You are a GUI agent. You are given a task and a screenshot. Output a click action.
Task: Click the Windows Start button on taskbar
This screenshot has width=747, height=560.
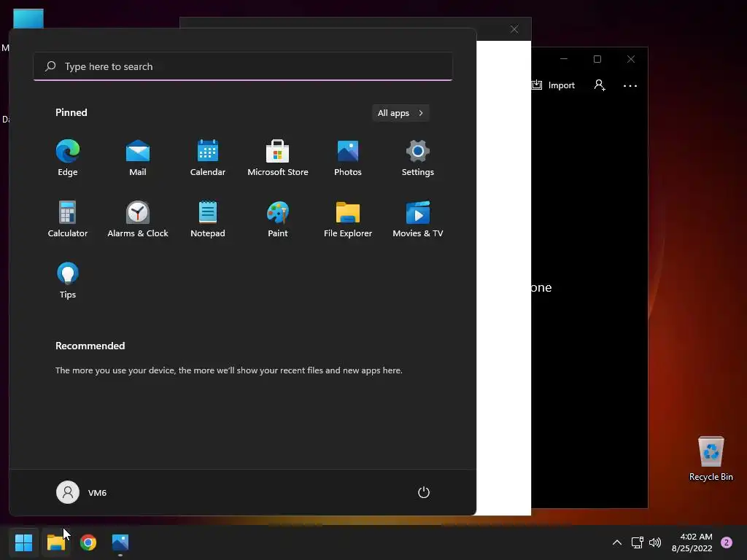coord(23,542)
